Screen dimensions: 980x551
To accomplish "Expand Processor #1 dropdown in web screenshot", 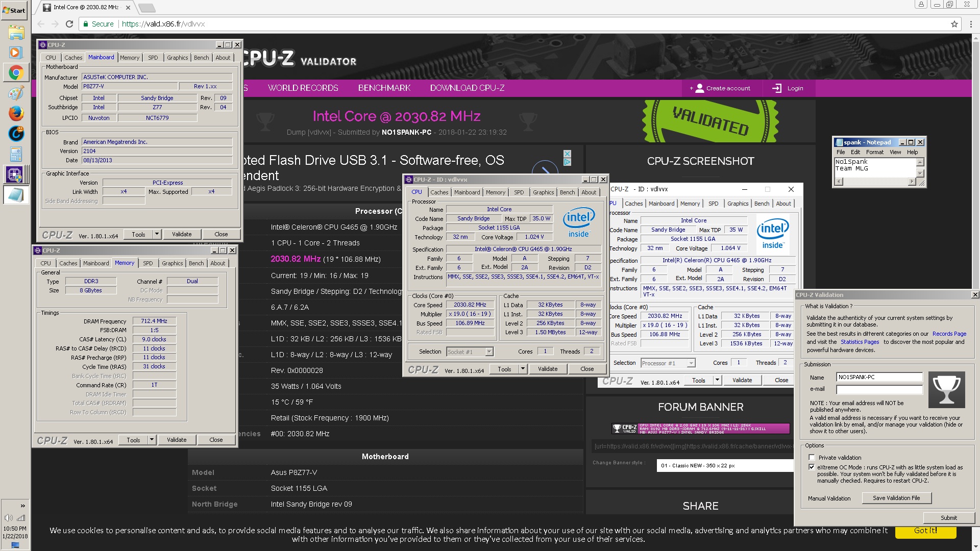I will click(x=691, y=363).
